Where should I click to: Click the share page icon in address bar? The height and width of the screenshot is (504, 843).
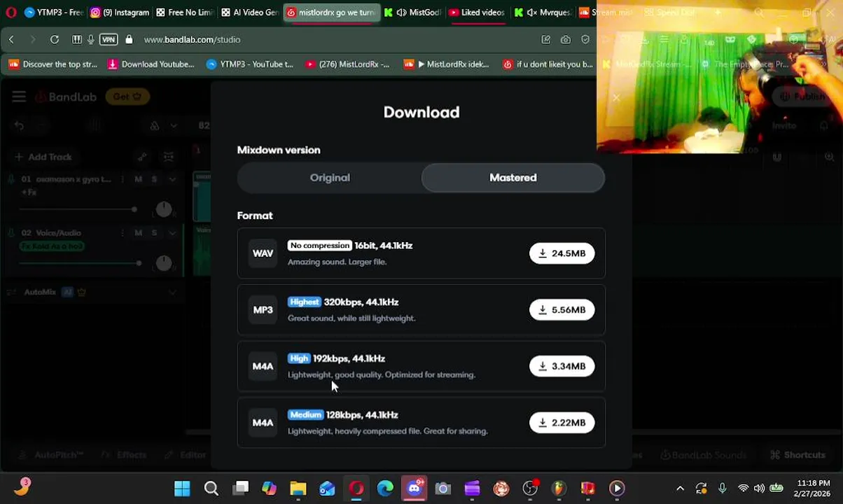pos(545,40)
